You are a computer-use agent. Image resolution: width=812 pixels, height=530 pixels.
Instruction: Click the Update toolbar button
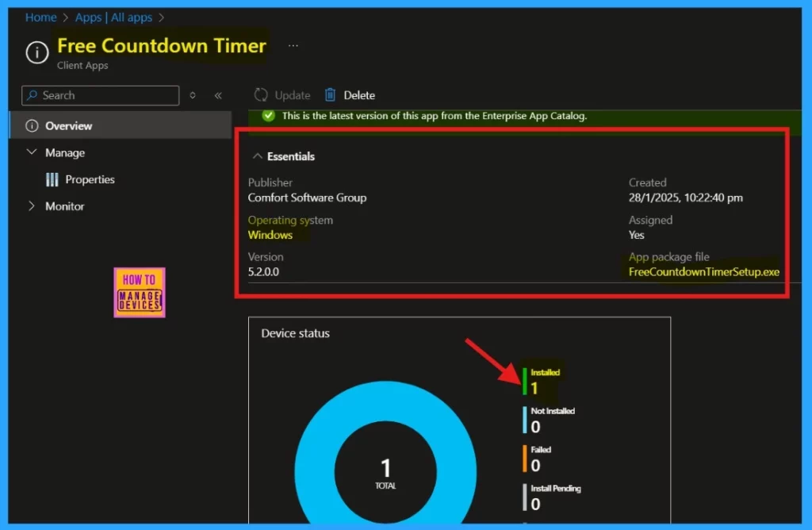[x=282, y=95]
